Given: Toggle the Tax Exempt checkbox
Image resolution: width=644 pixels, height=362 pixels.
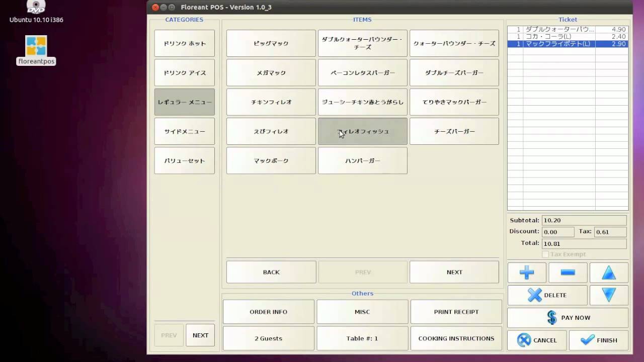Looking at the screenshot, I should click(545, 254).
